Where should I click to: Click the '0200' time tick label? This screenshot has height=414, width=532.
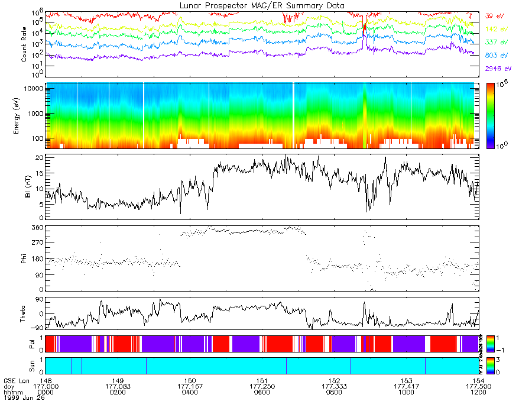coord(118,392)
